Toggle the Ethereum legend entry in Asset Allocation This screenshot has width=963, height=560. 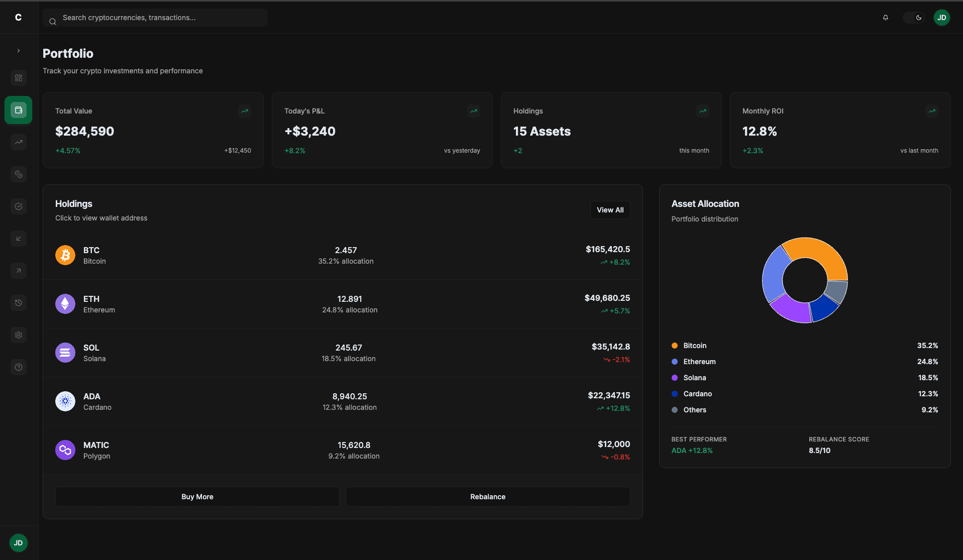pyautogui.click(x=699, y=362)
